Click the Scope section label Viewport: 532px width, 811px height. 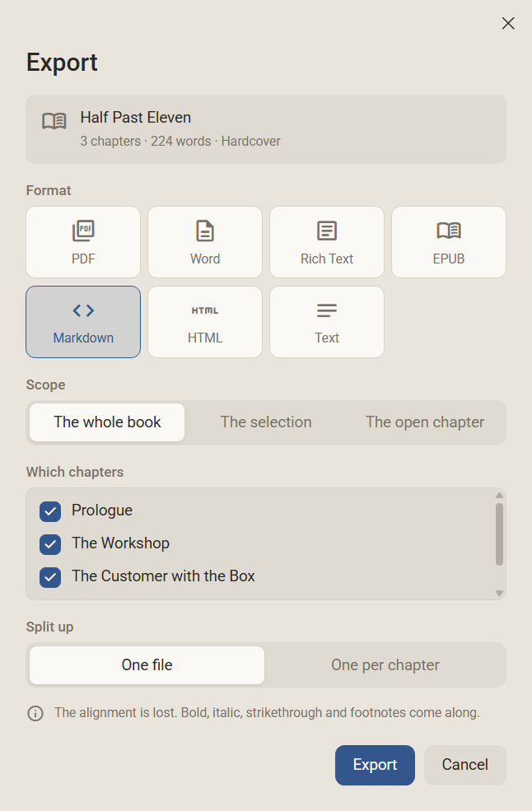click(45, 385)
